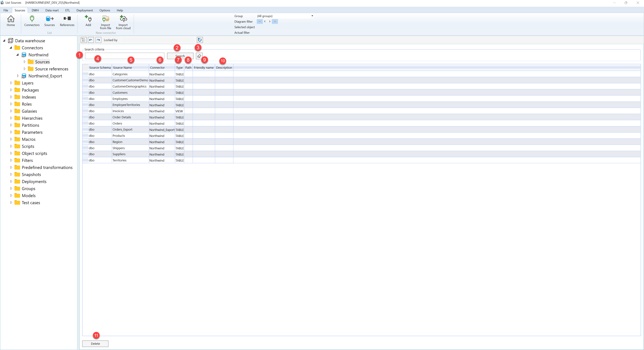
Task: Sort by Source Name column header
Action: pyautogui.click(x=130, y=67)
